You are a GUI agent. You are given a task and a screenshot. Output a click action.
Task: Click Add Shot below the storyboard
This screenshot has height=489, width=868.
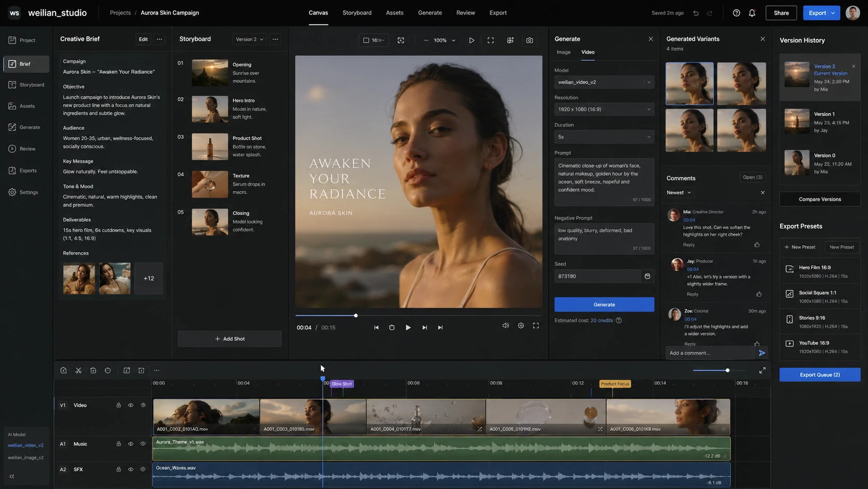229,339
